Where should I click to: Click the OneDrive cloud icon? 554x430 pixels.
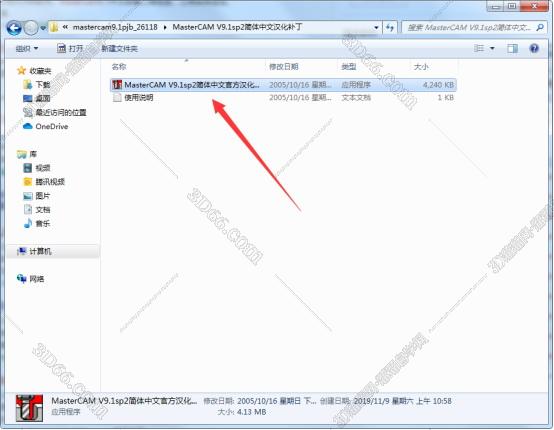[x=28, y=126]
